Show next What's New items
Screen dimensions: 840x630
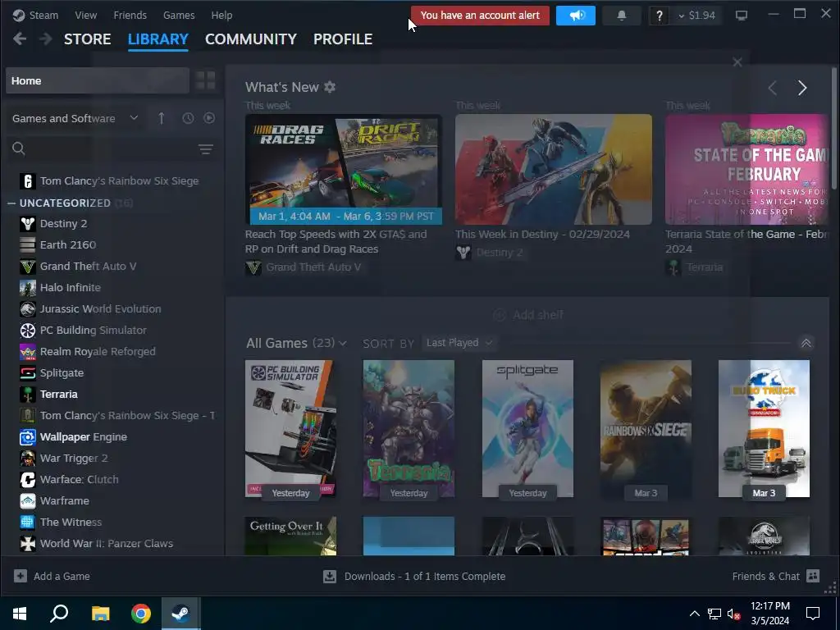(x=802, y=88)
